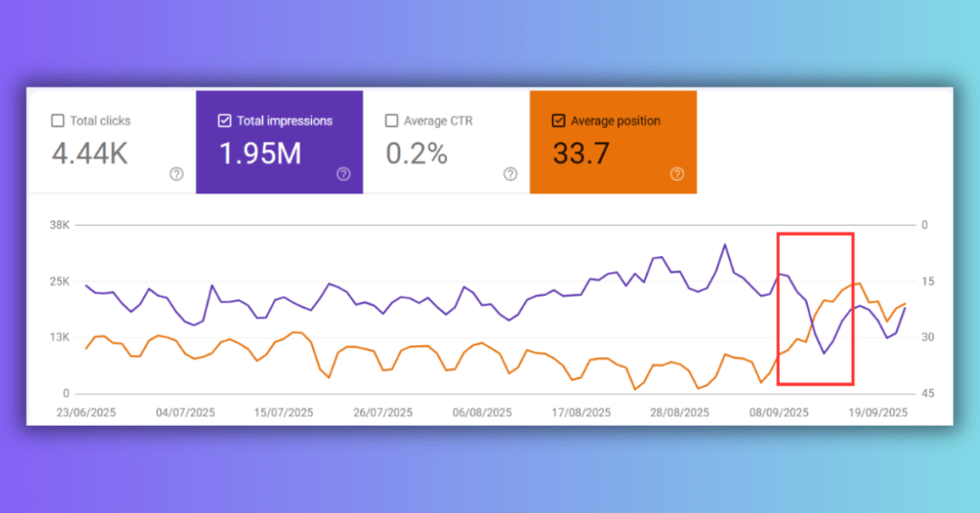Viewport: 980px width, 513px height.
Task: Click the 33.7 average position number
Action: [580, 153]
